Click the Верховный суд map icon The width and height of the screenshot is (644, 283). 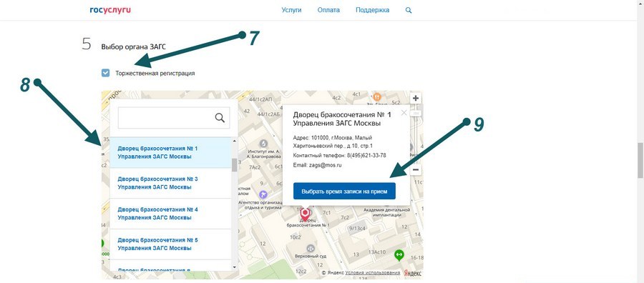point(311,248)
